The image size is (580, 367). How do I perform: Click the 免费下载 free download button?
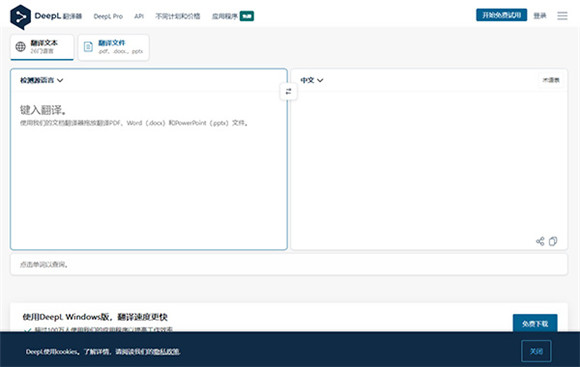click(x=535, y=323)
